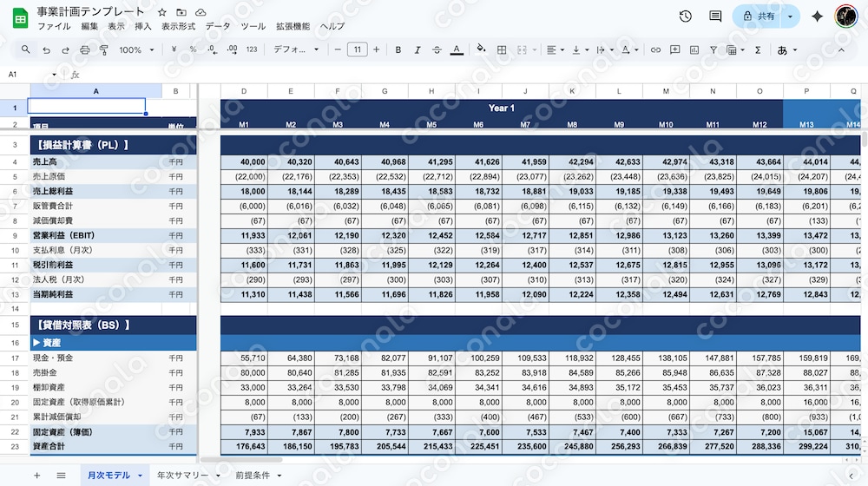Open the データ menu
This screenshot has width=868, height=486.
tap(218, 27)
